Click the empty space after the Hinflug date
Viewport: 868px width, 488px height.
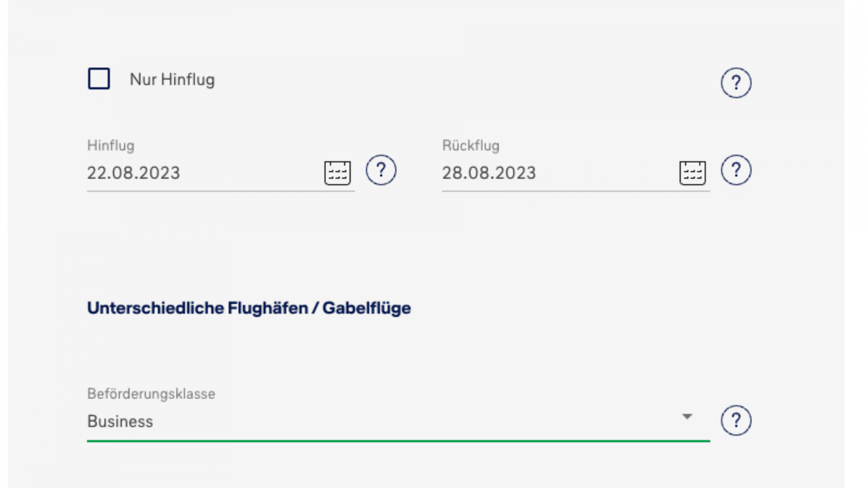(x=250, y=173)
